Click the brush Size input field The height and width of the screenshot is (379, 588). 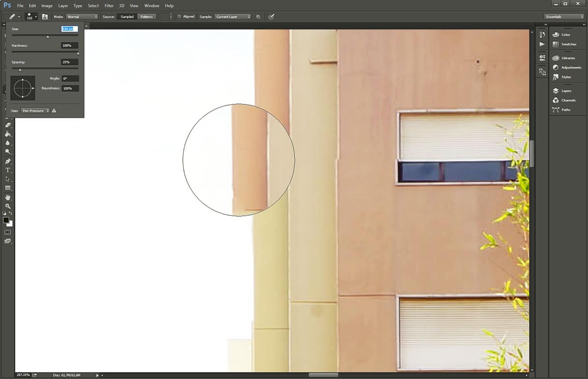[69, 29]
